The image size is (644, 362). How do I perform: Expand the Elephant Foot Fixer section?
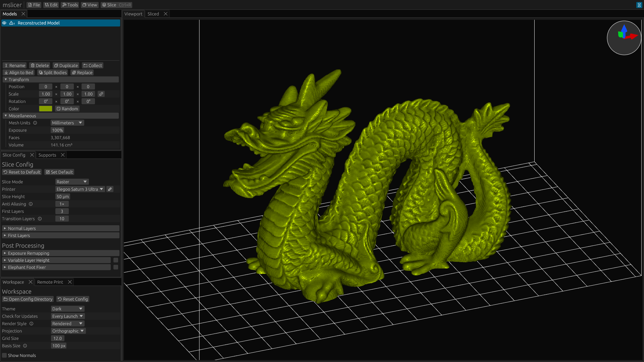(x=56, y=267)
